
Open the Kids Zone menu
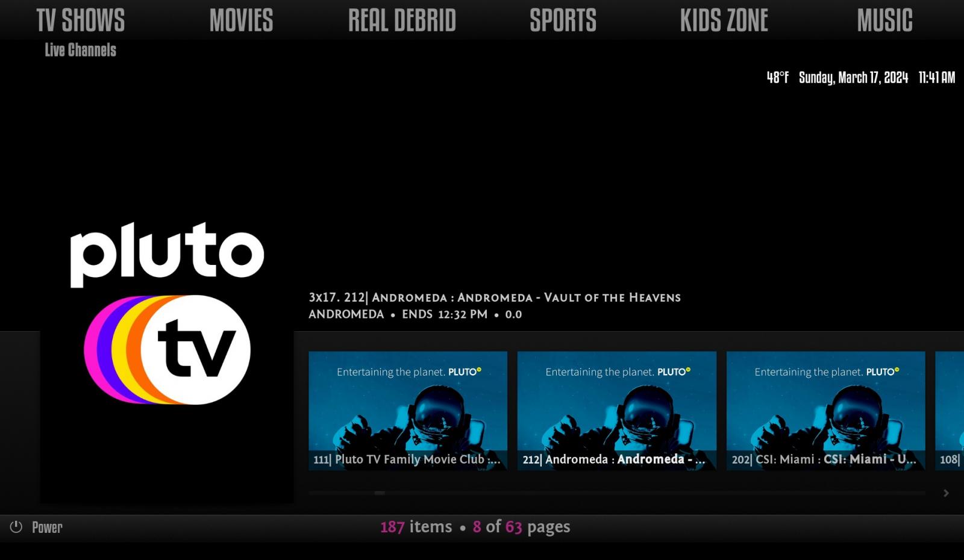(x=724, y=20)
